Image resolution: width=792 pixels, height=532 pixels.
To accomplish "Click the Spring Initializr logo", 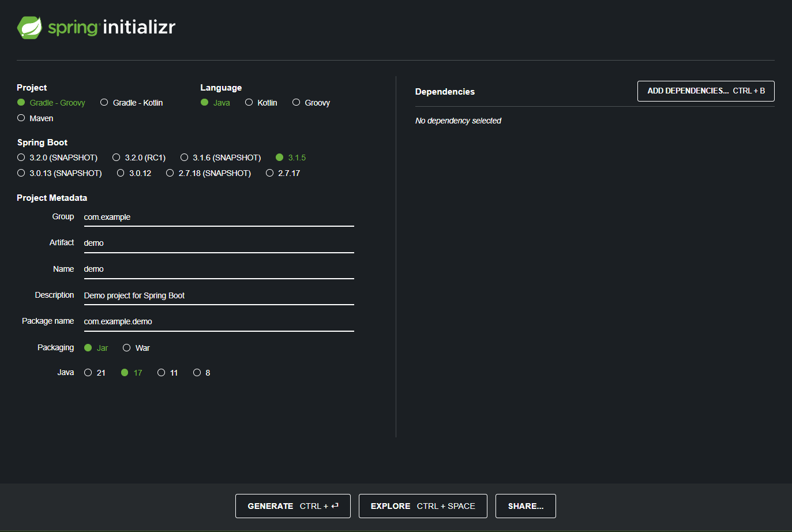I will (96, 27).
